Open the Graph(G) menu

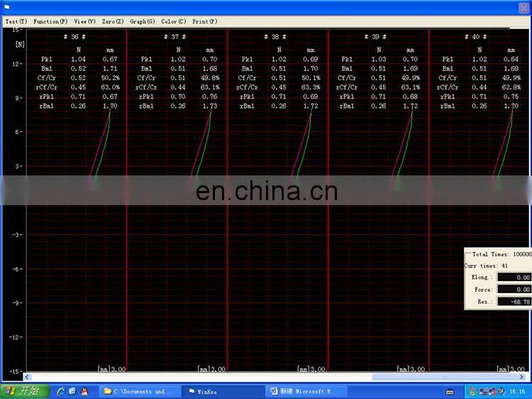coord(142,21)
